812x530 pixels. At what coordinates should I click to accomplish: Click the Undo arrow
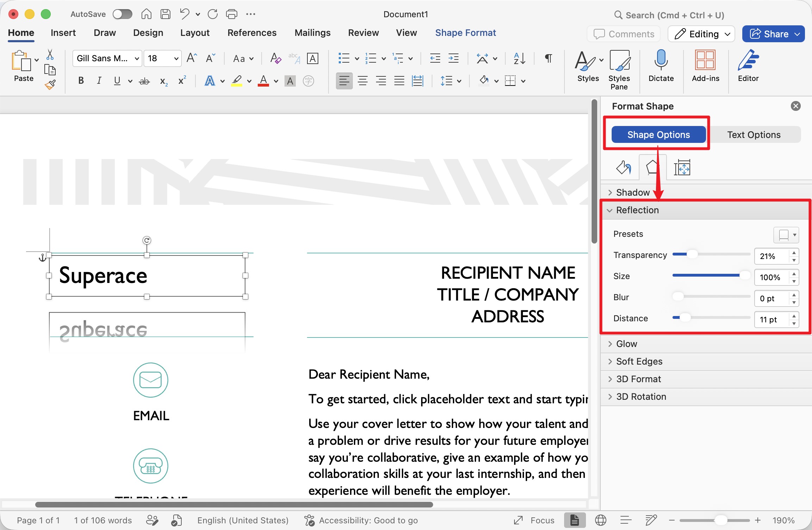click(x=185, y=14)
